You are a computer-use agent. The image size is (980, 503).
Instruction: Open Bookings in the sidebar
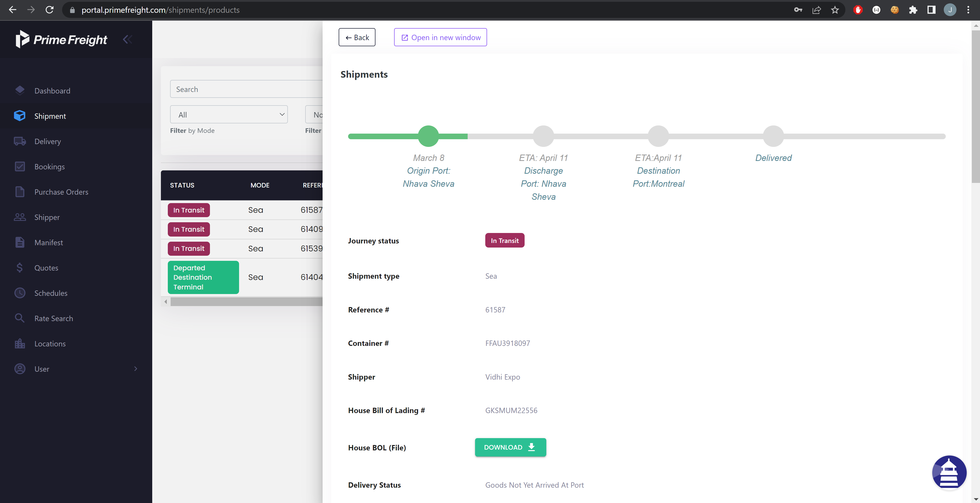coord(50,167)
